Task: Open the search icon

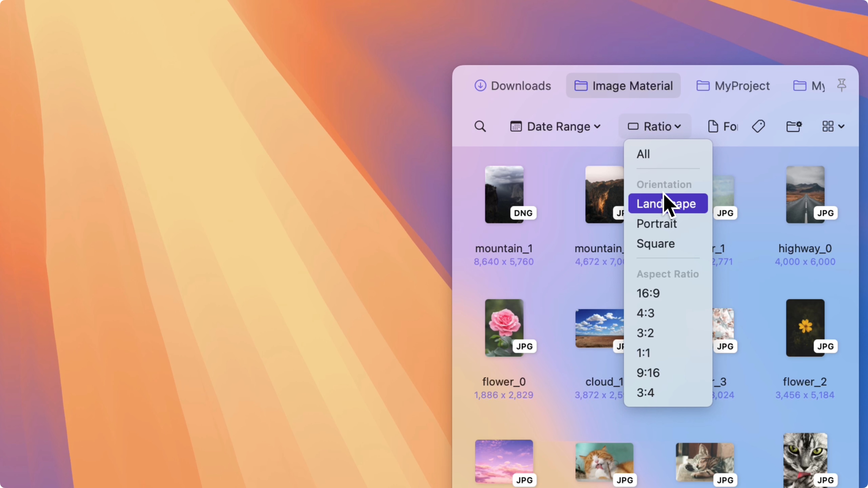Action: click(x=480, y=126)
